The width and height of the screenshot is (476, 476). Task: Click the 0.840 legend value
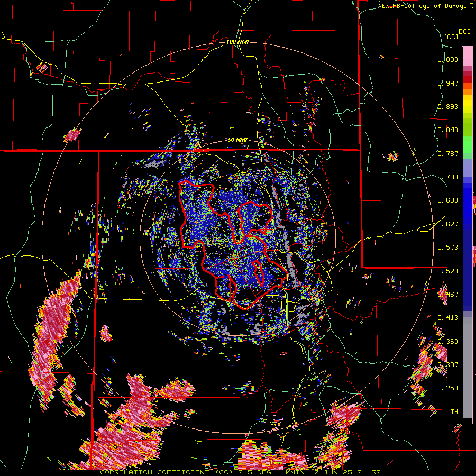tap(448, 130)
